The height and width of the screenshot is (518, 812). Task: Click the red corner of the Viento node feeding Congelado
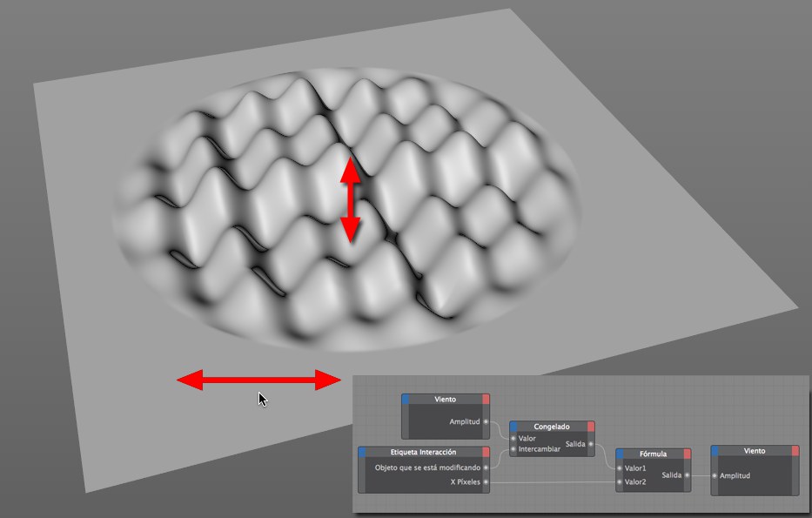(486, 400)
